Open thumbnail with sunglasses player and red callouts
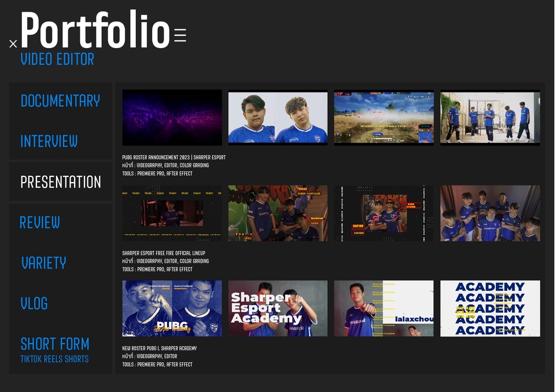The height and width of the screenshot is (392, 555). (384, 213)
